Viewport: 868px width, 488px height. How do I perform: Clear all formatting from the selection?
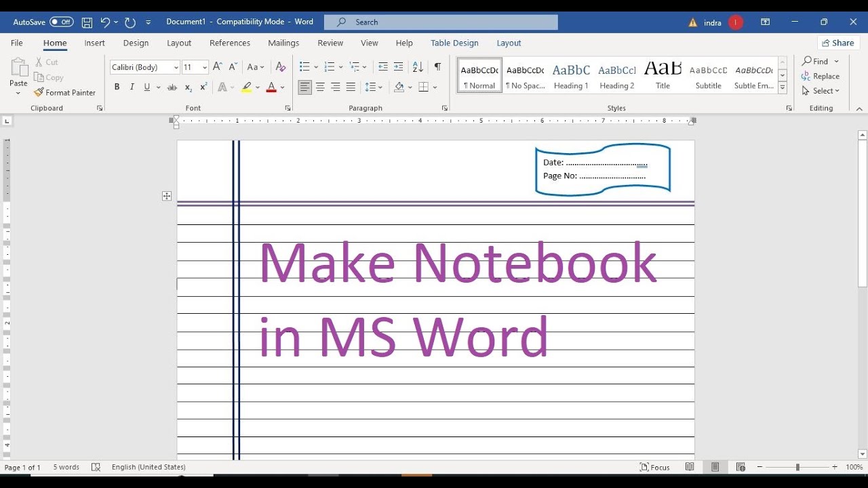point(280,67)
